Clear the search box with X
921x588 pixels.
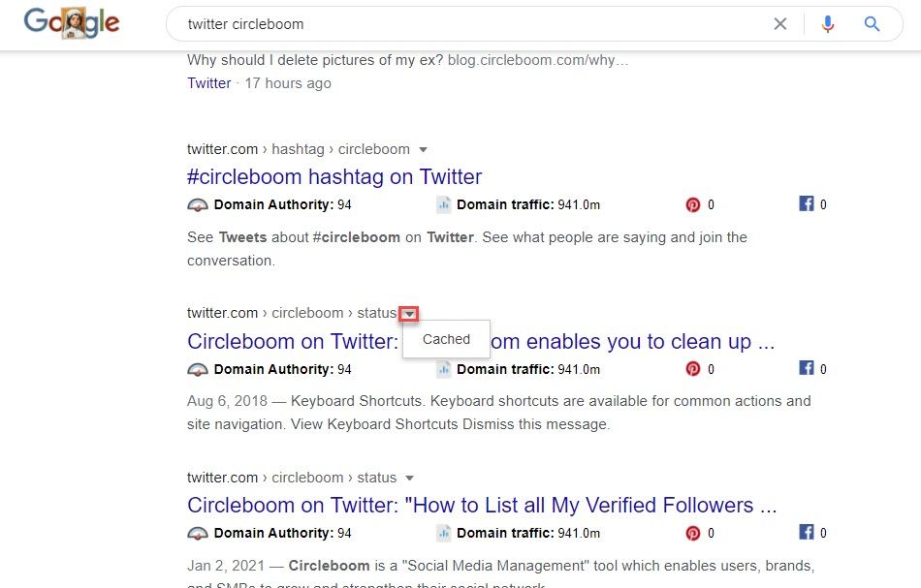779,24
